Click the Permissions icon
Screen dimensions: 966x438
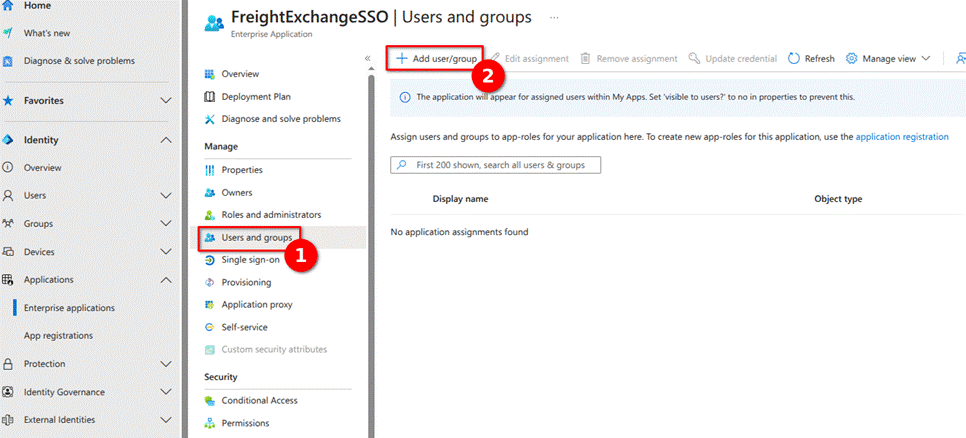coord(209,423)
